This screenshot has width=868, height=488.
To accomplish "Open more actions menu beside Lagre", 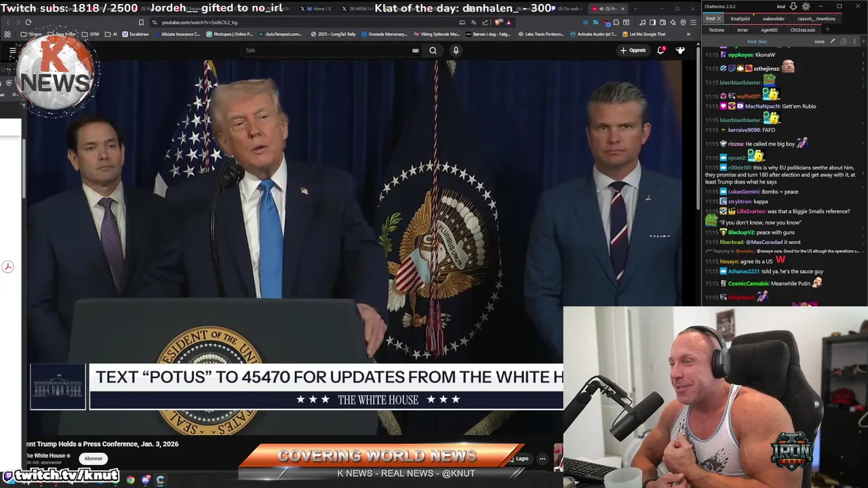I will pyautogui.click(x=542, y=459).
